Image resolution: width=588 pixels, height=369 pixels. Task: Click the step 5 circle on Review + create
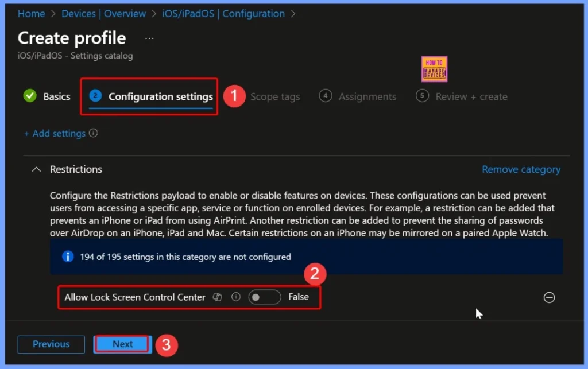(421, 96)
